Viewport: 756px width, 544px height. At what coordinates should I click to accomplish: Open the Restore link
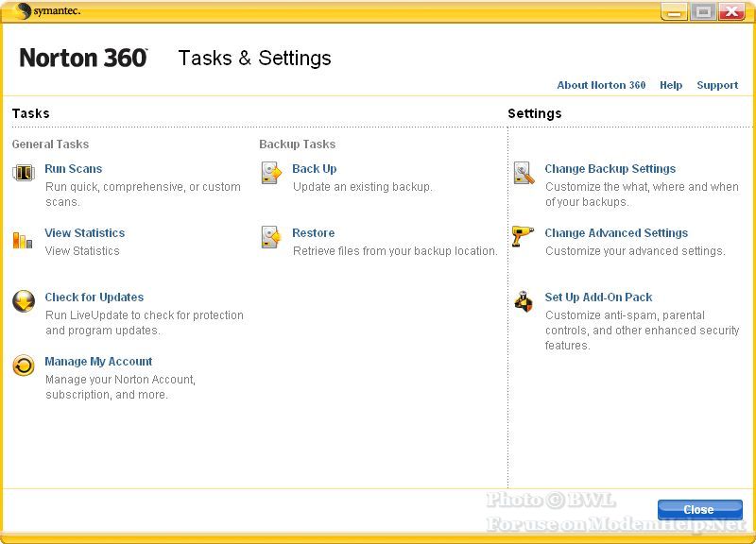314,232
